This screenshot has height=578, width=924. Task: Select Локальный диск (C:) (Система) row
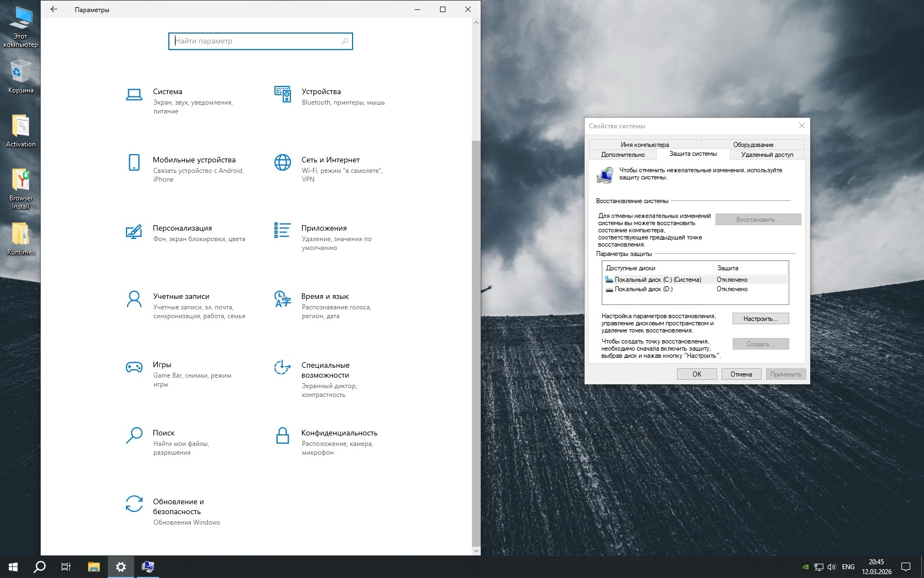(696, 280)
